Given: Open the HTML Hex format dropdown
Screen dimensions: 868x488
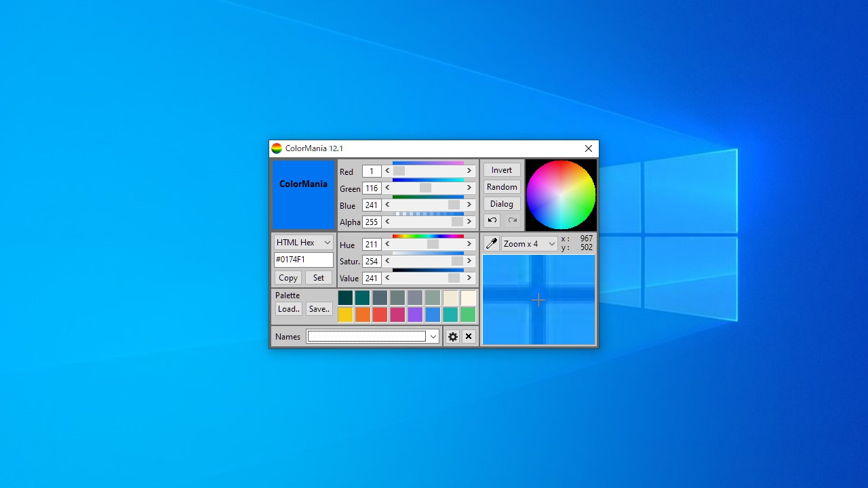Looking at the screenshot, I should click(x=303, y=243).
